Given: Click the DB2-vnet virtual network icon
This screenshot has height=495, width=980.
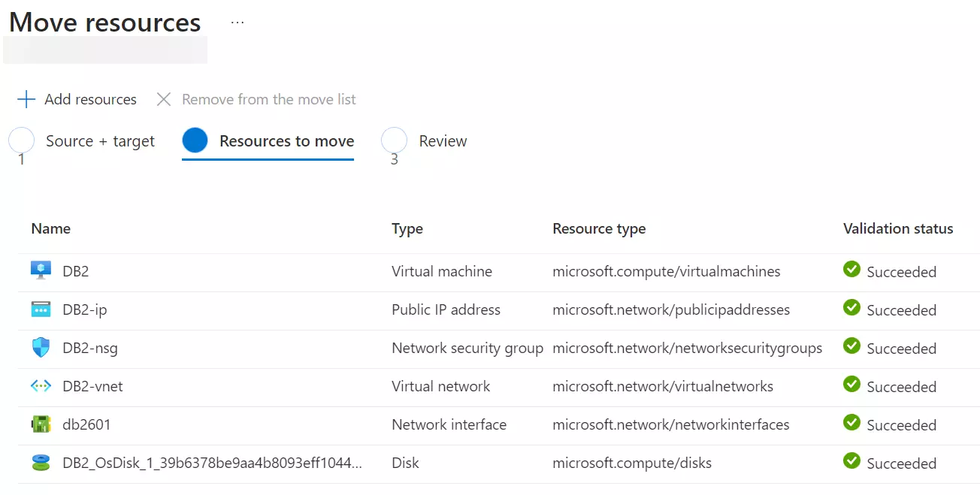Looking at the screenshot, I should [x=41, y=386].
